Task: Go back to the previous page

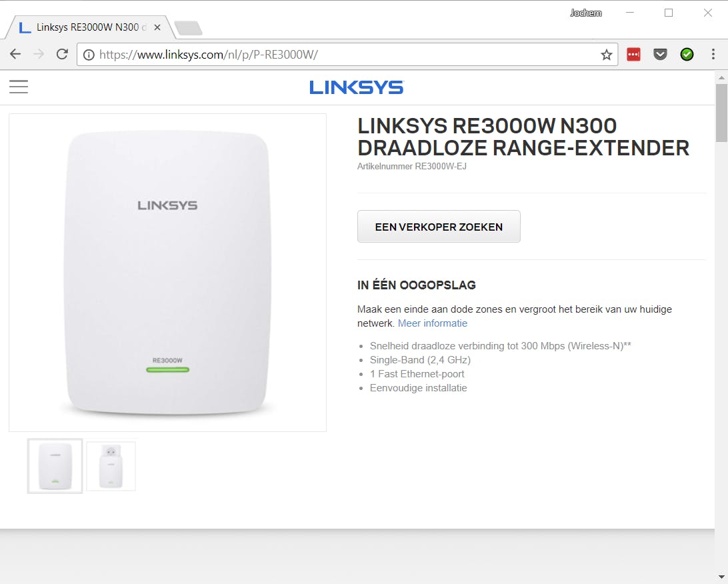Action: click(15, 54)
